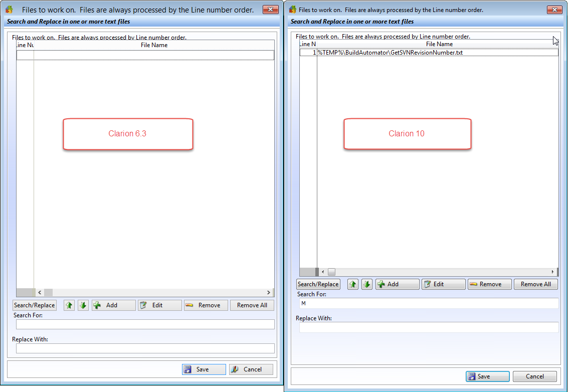The width and height of the screenshot is (572, 392).
Task: Click Line Number column header in Clarion 10 list
Action: tap(308, 44)
